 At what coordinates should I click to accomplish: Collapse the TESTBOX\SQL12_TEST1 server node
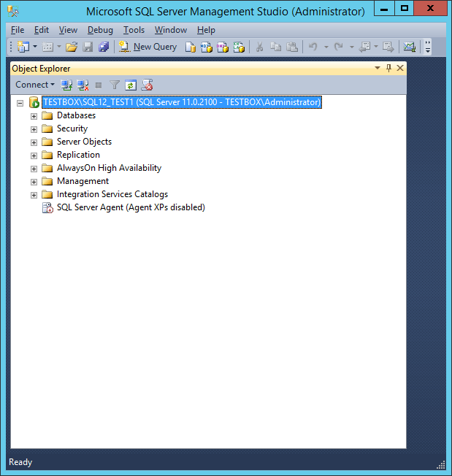[x=20, y=103]
